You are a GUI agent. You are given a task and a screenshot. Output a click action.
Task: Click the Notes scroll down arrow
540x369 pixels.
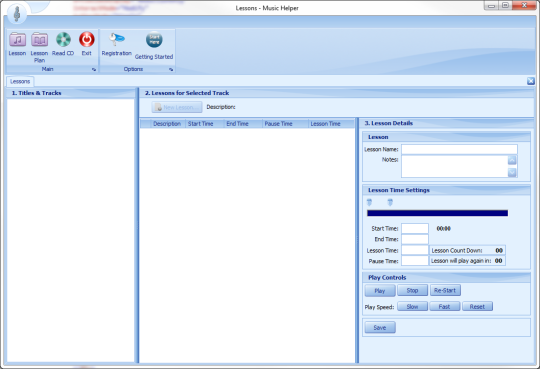pos(512,172)
